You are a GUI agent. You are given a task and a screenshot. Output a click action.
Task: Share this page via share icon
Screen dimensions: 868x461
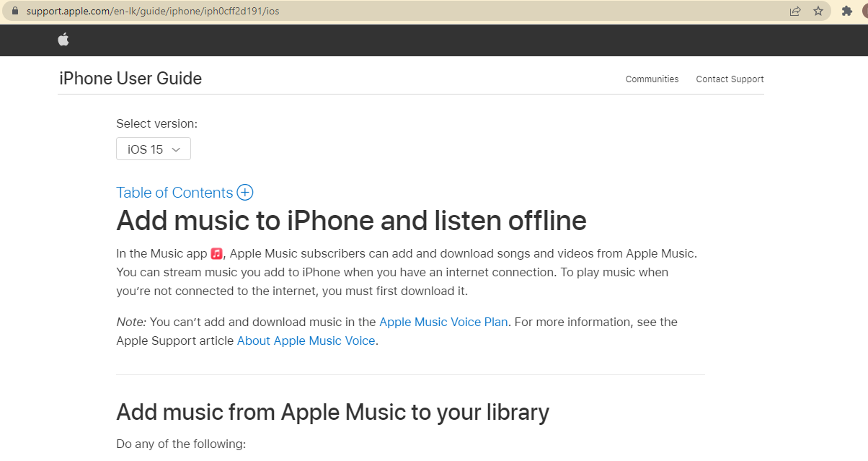[x=795, y=11]
